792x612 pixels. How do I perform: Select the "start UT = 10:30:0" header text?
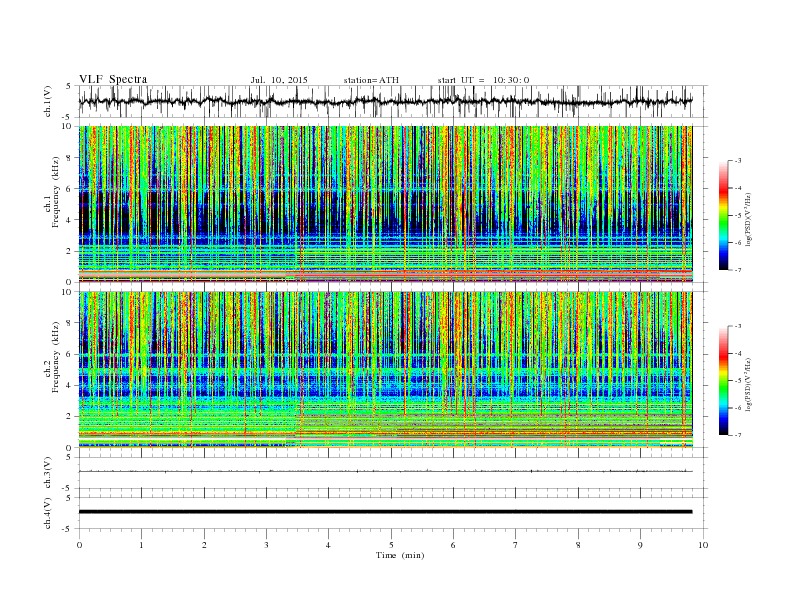[483, 80]
